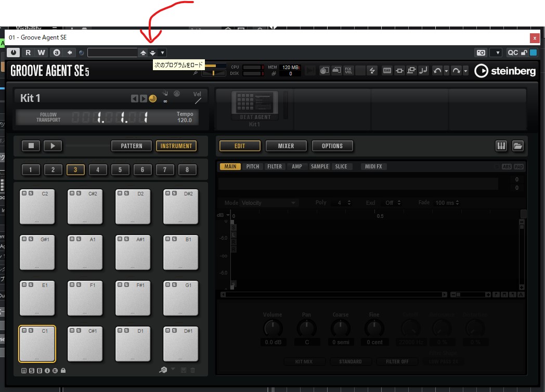Open the undo history dropdown

(446, 71)
